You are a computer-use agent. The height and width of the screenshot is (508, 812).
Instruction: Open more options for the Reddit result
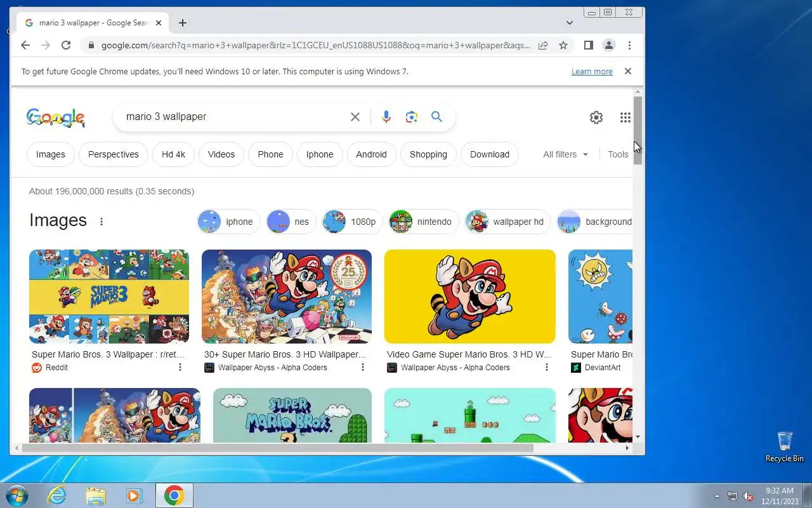pyautogui.click(x=180, y=367)
